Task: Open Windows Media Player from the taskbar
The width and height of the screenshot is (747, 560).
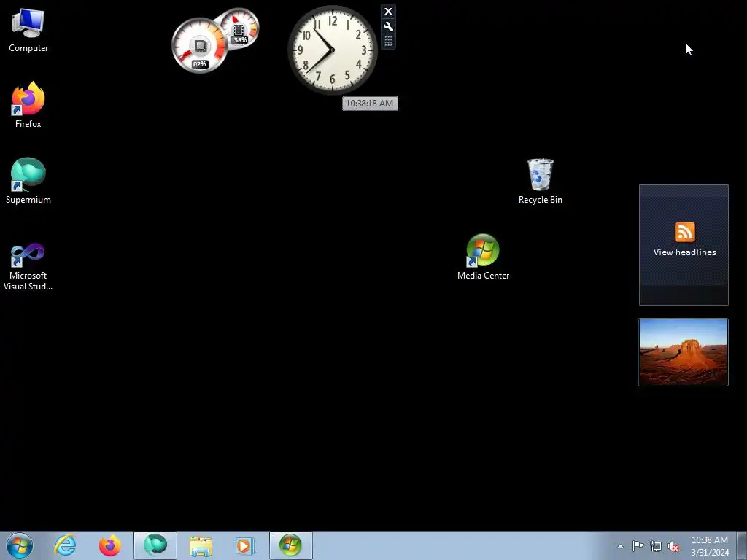Action: (x=245, y=545)
